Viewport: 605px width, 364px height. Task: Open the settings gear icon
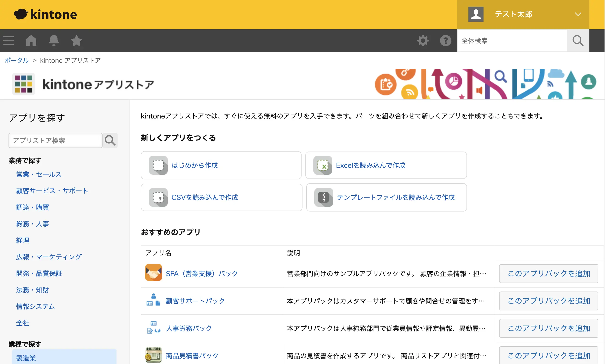[423, 40]
